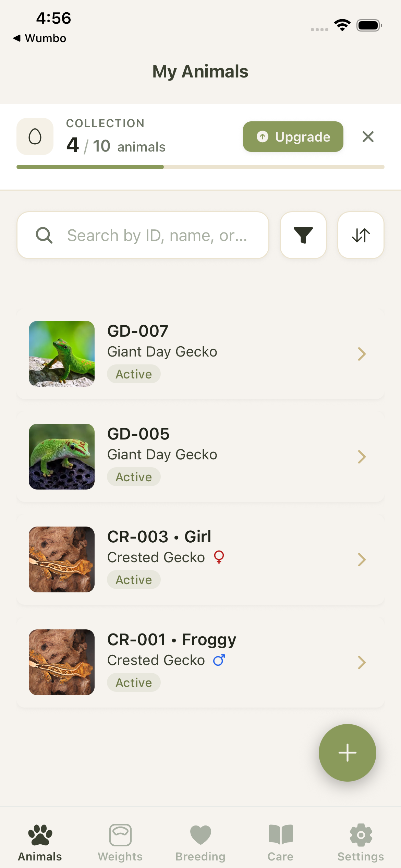Open GD-005 details chevron
This screenshot has width=401, height=868.
(362, 457)
